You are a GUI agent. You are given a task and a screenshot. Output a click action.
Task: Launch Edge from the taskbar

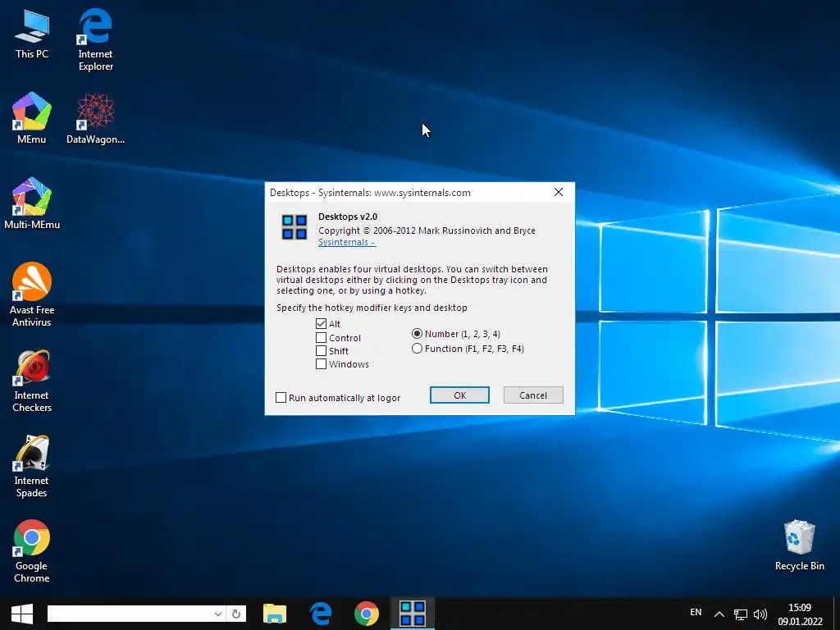[321, 614]
